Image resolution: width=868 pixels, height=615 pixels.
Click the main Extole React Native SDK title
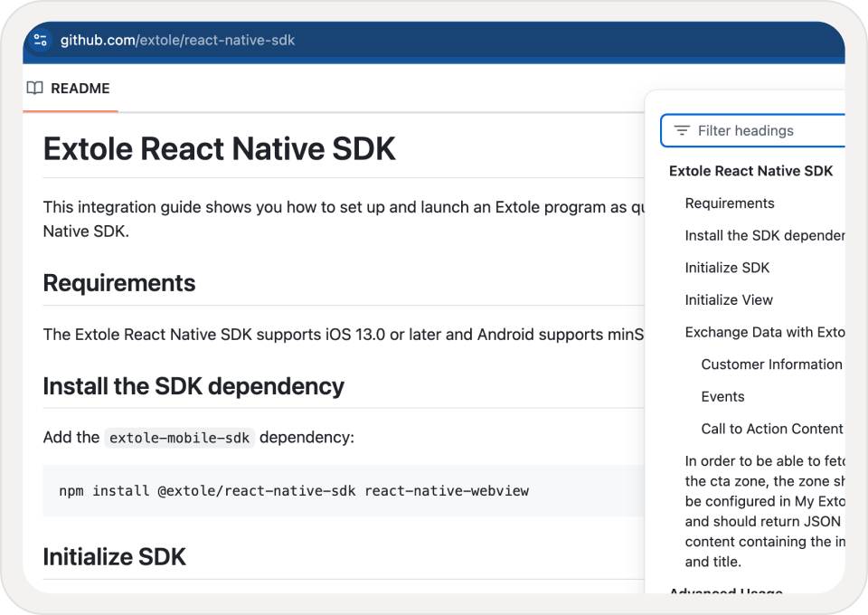(219, 149)
